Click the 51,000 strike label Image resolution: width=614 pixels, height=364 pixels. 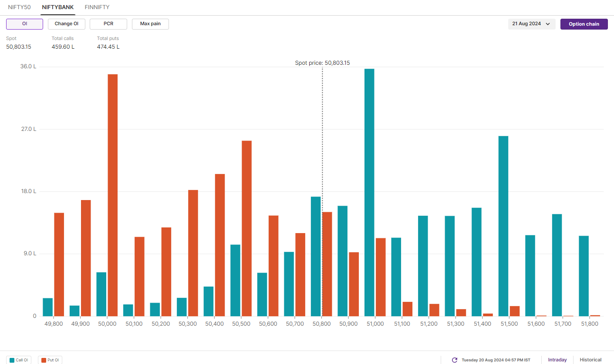[x=375, y=324]
